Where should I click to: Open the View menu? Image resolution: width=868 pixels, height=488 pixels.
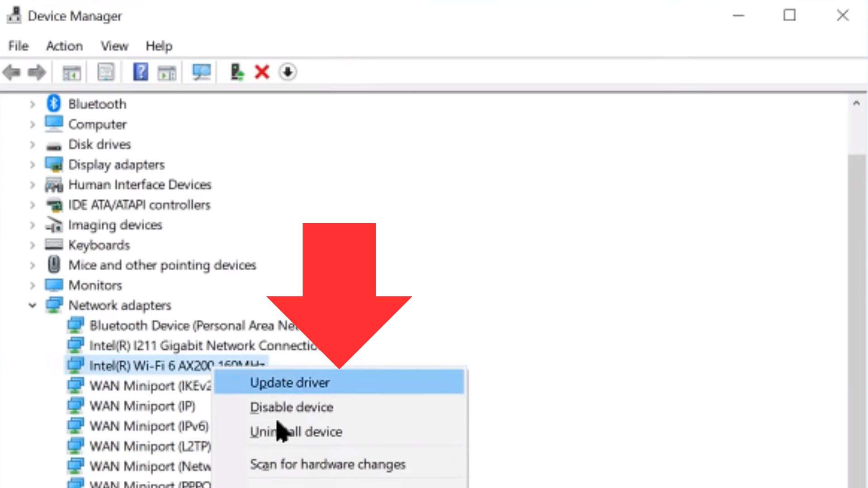(114, 46)
